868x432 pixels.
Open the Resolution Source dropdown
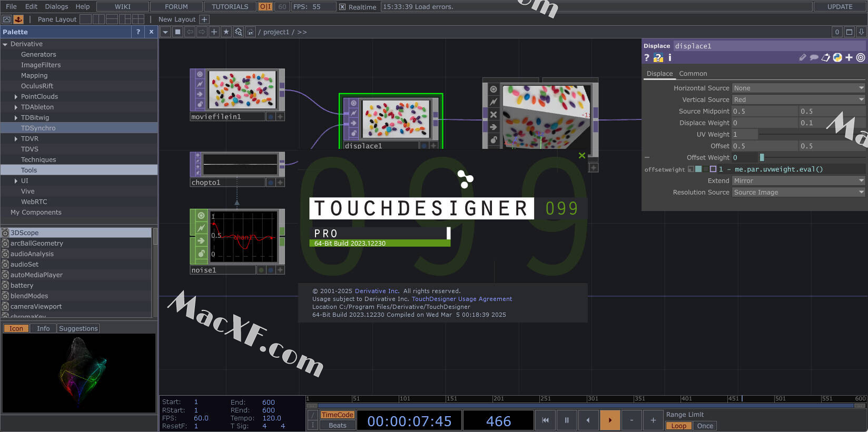(x=798, y=192)
